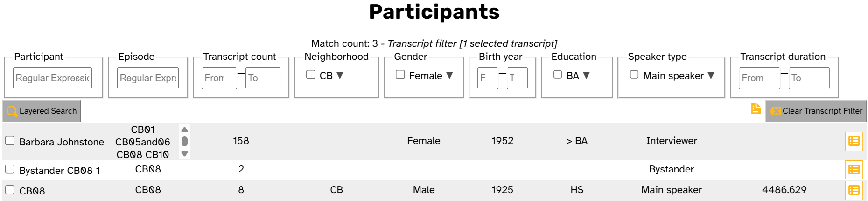868x201 pixels.
Task: Expand the Education filter options triangle
Action: point(586,75)
